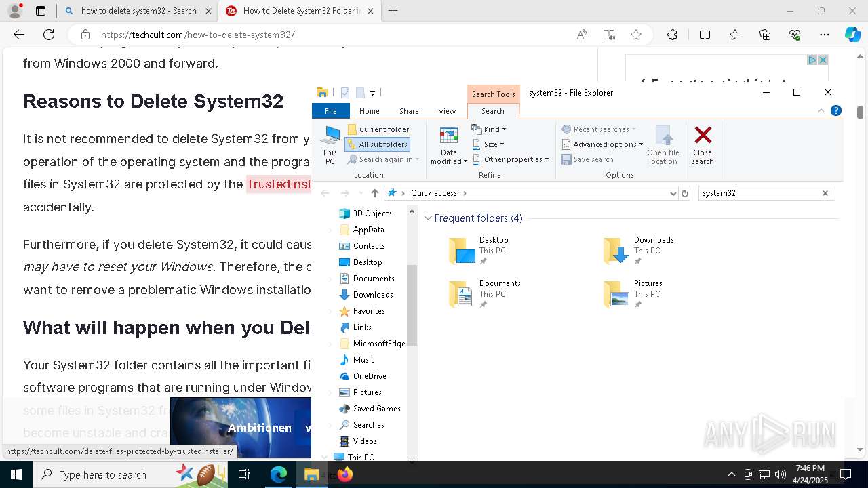
Task: Select Documents frequent folder
Action: tap(486, 293)
